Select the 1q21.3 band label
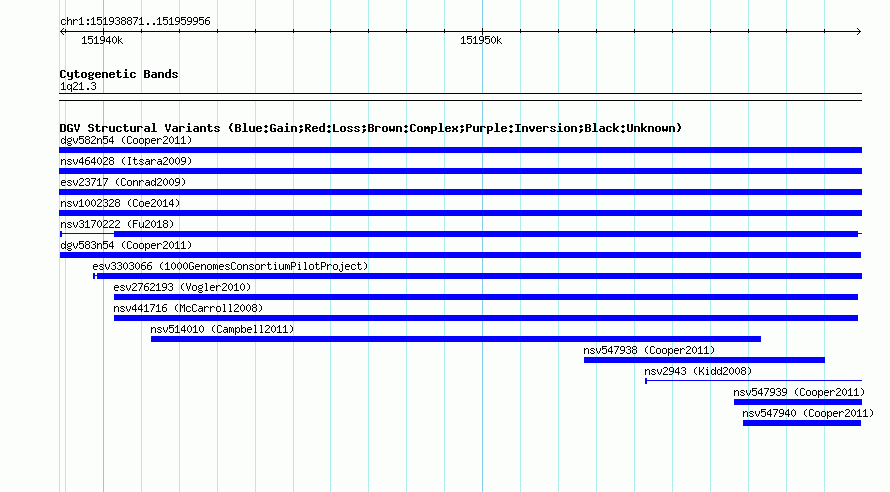Viewport: 890px width, 492px height. [x=78, y=86]
